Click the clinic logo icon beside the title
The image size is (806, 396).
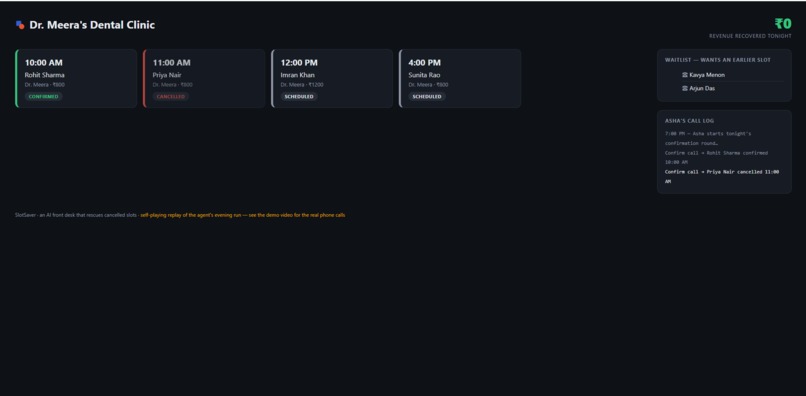(20, 25)
